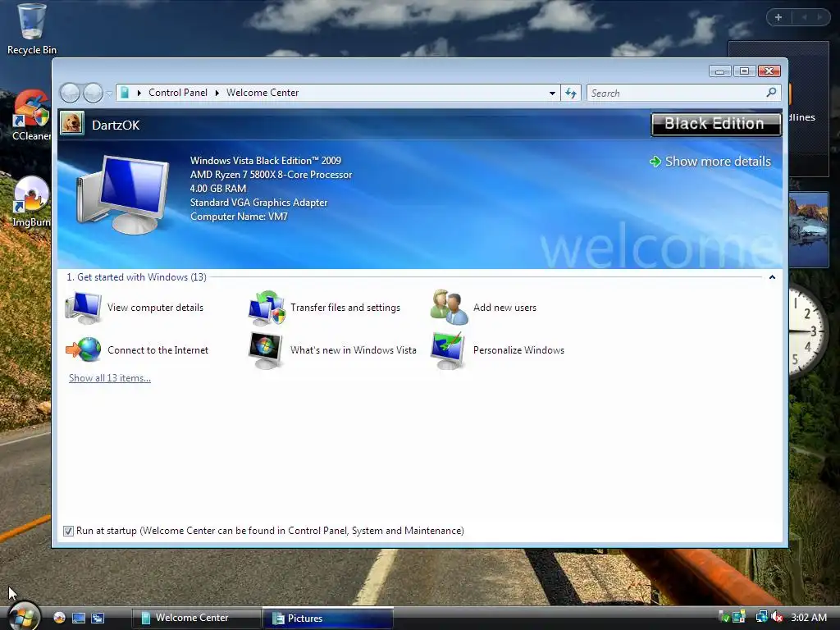Maximize the Welcome Center window
This screenshot has width=840, height=630.
pyautogui.click(x=744, y=71)
